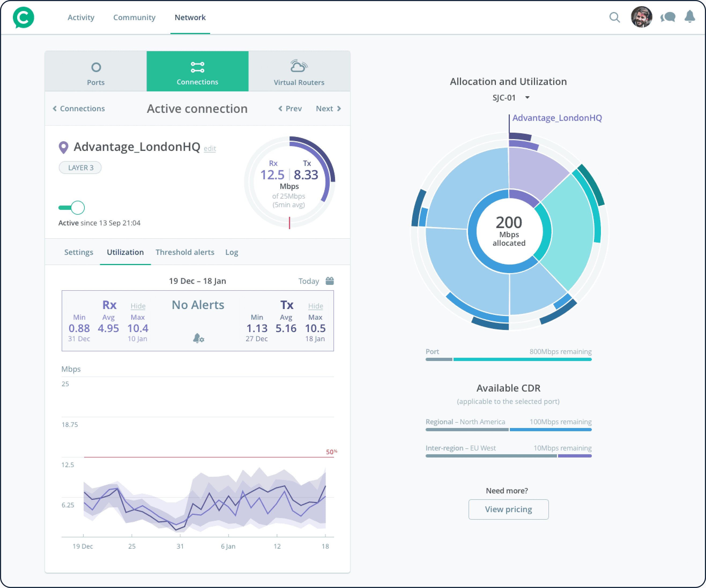Switch to the Connections tab
The width and height of the screenshot is (706, 588).
pyautogui.click(x=197, y=71)
